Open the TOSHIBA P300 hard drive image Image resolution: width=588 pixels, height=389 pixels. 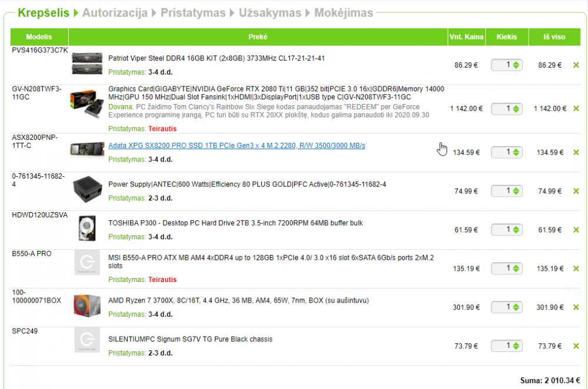pyautogui.click(x=87, y=228)
